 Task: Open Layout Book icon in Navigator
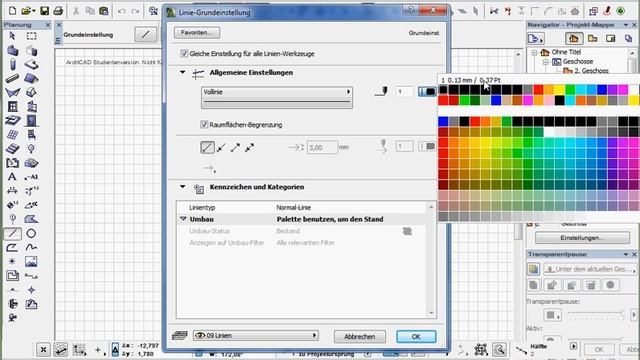(x=611, y=39)
